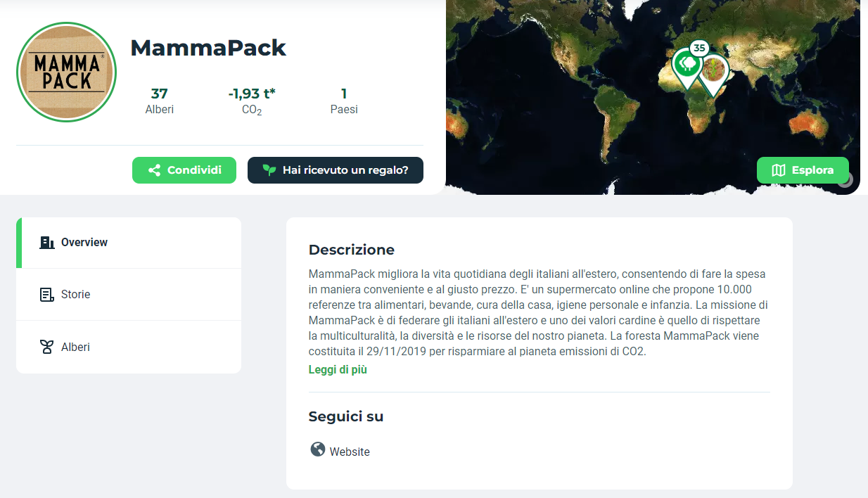Open the Overview sidebar tab
Screen dimensions: 868x498
pyautogui.click(x=129, y=243)
